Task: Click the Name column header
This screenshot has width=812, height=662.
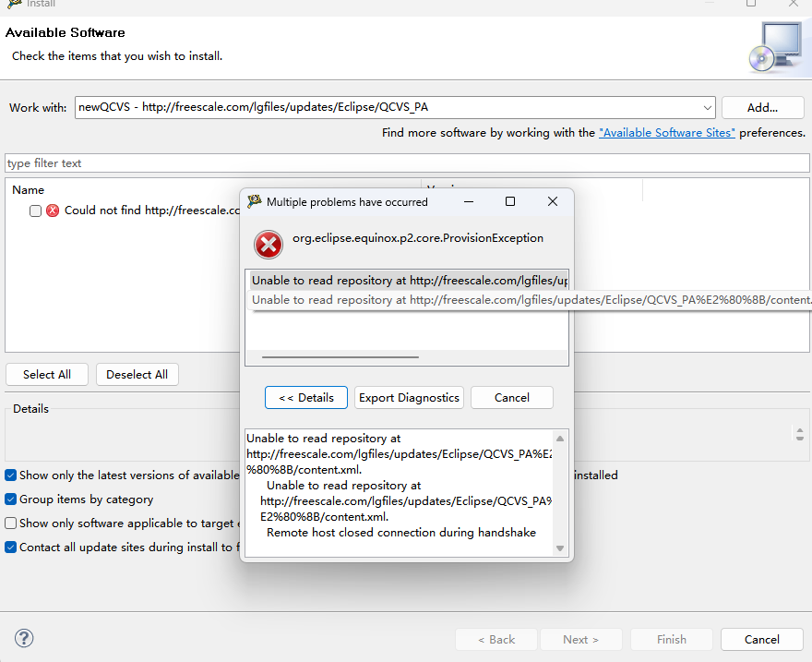Action: 28,190
